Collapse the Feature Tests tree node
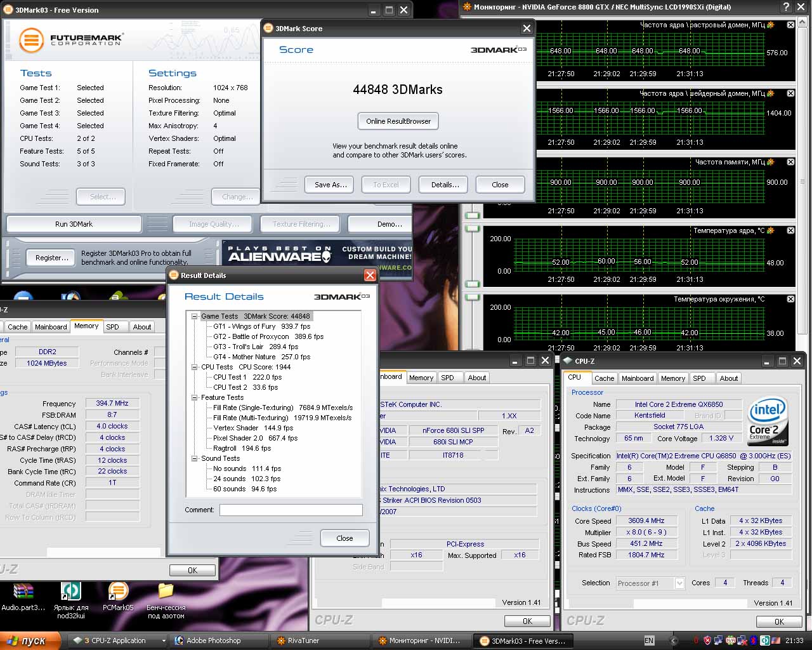Image resolution: width=812 pixels, height=650 pixels. click(x=195, y=397)
